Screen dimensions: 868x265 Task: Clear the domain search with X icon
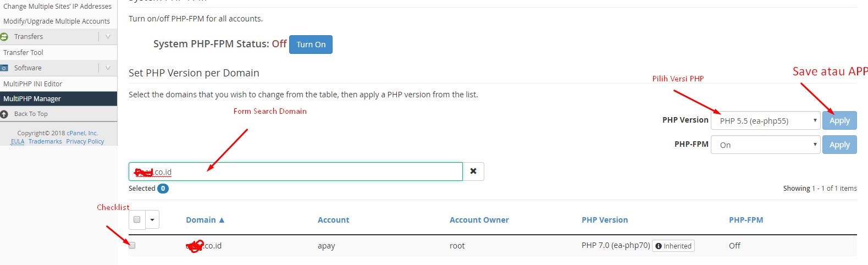473,172
